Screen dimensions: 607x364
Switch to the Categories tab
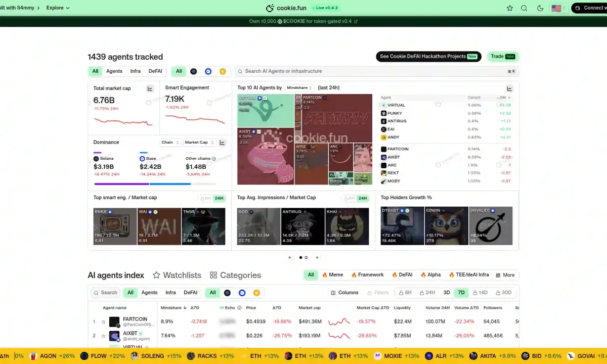pos(235,275)
